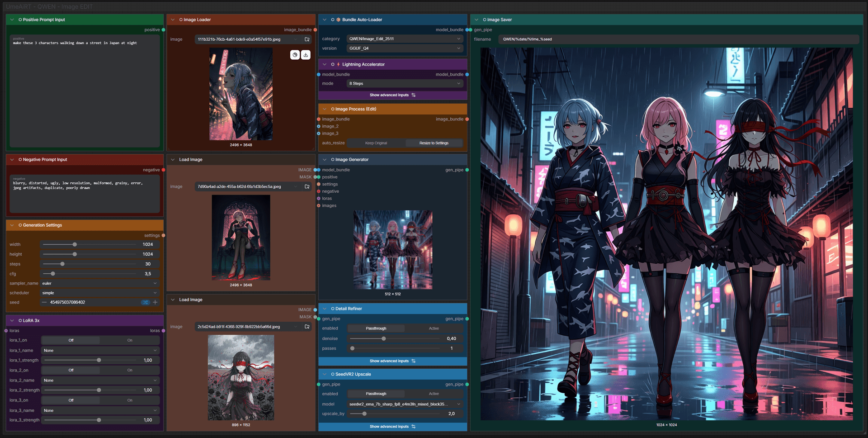Image resolution: width=868 pixels, height=438 pixels.
Task: Browse file for image 2c5d24ad in Load Image
Action: (307, 327)
